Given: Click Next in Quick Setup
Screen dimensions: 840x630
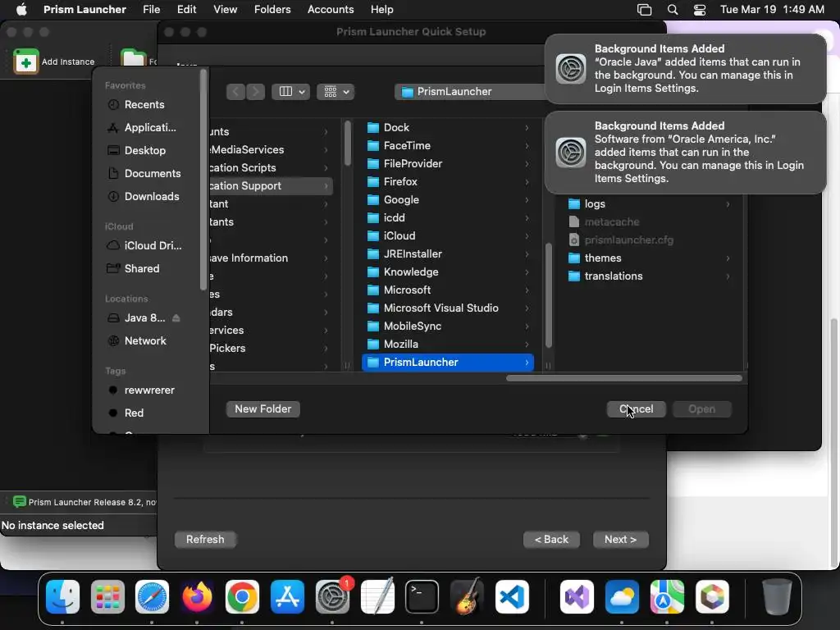Looking at the screenshot, I should 620,540.
